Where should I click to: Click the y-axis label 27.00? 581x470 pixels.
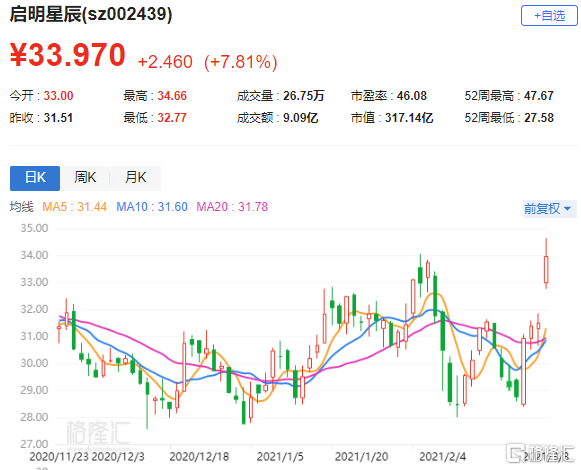click(34, 444)
